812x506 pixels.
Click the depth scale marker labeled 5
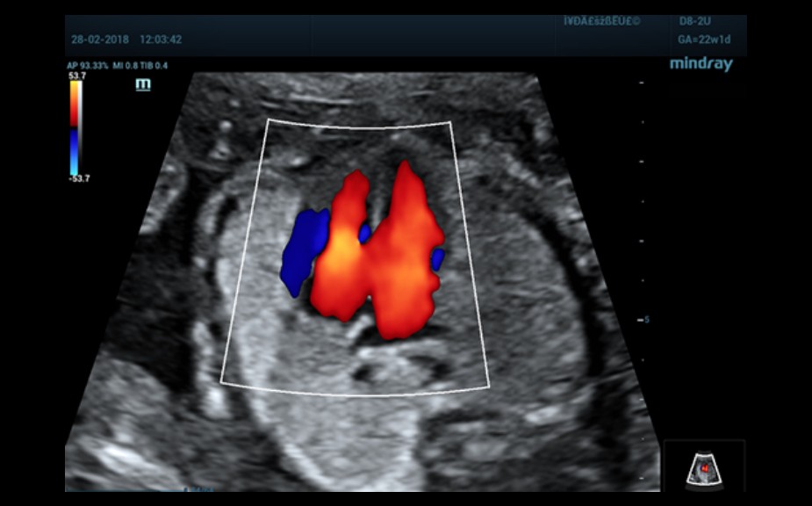646,320
